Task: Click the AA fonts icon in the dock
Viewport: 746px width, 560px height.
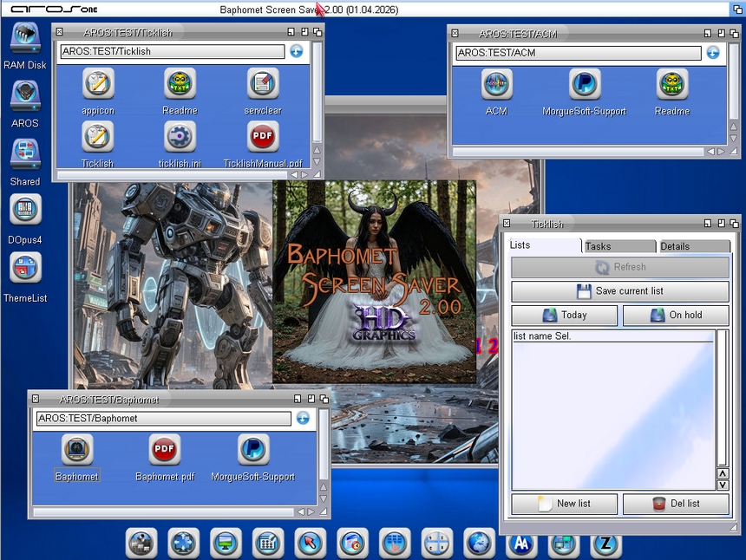Action: [x=520, y=544]
